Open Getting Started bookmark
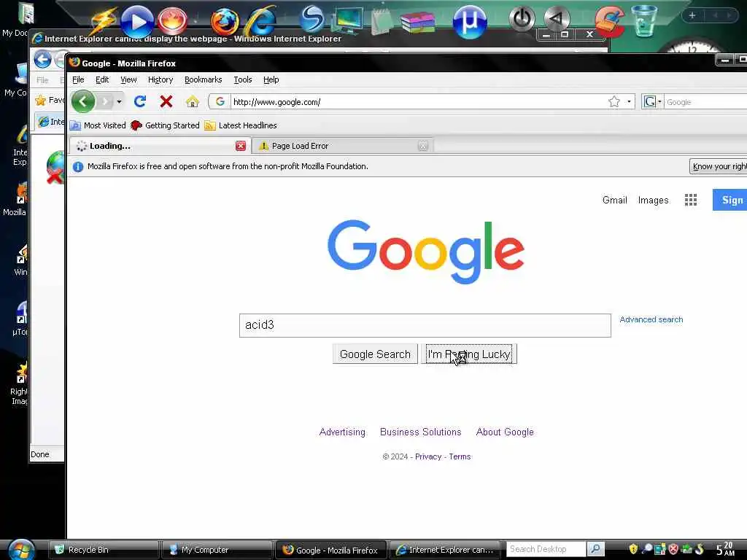The width and height of the screenshot is (747, 560). click(166, 125)
